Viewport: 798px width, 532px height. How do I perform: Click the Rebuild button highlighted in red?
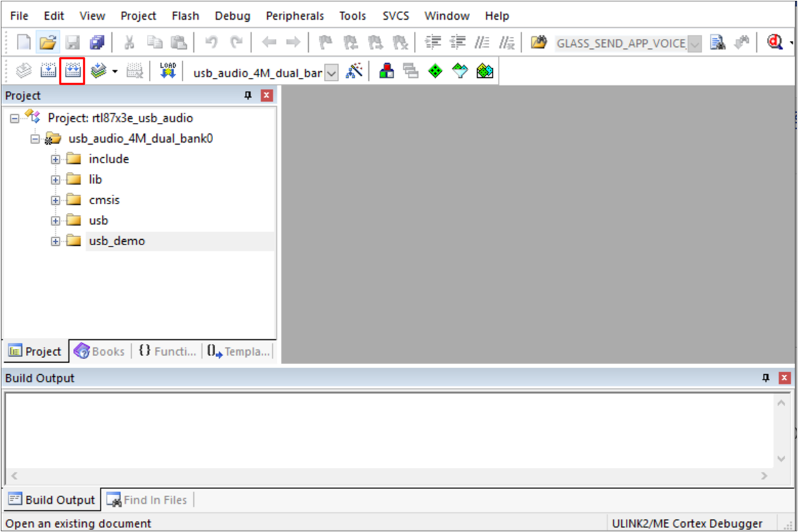click(x=72, y=71)
